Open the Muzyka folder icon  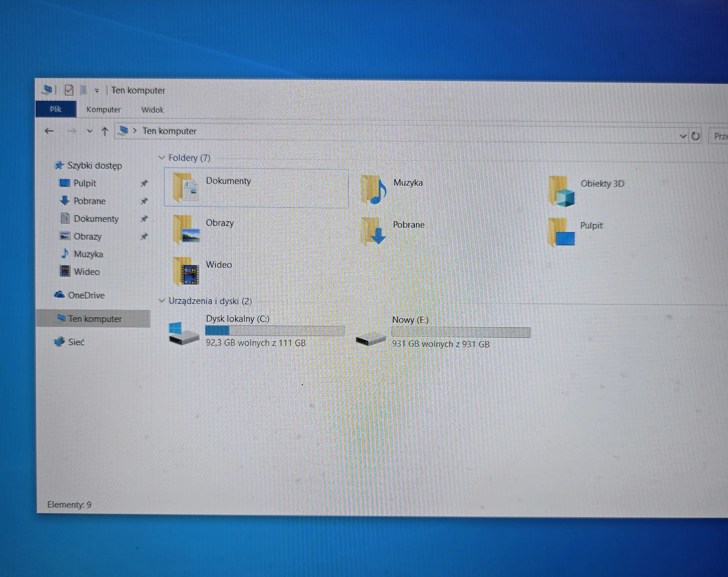coord(373,190)
